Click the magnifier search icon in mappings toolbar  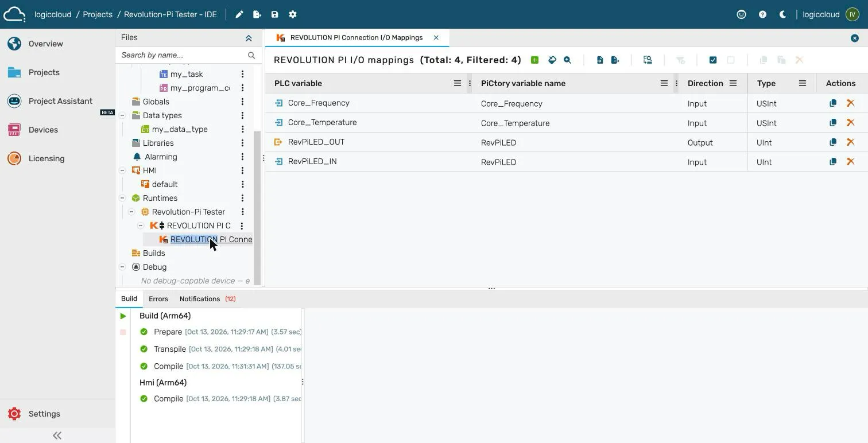point(568,60)
